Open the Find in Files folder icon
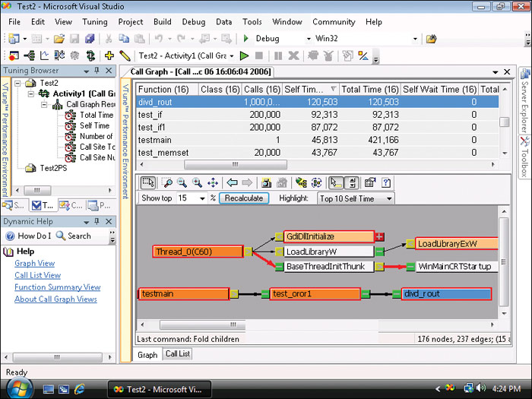The image size is (532, 399). (x=431, y=39)
